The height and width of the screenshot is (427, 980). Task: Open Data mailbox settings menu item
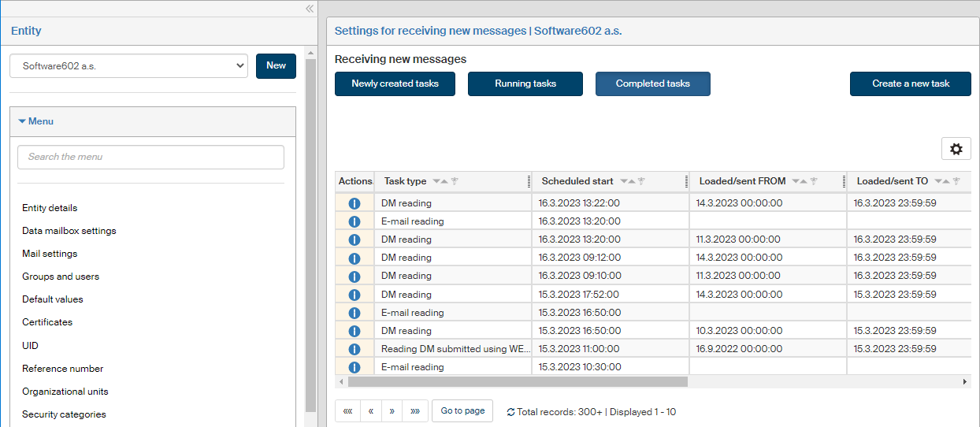69,231
